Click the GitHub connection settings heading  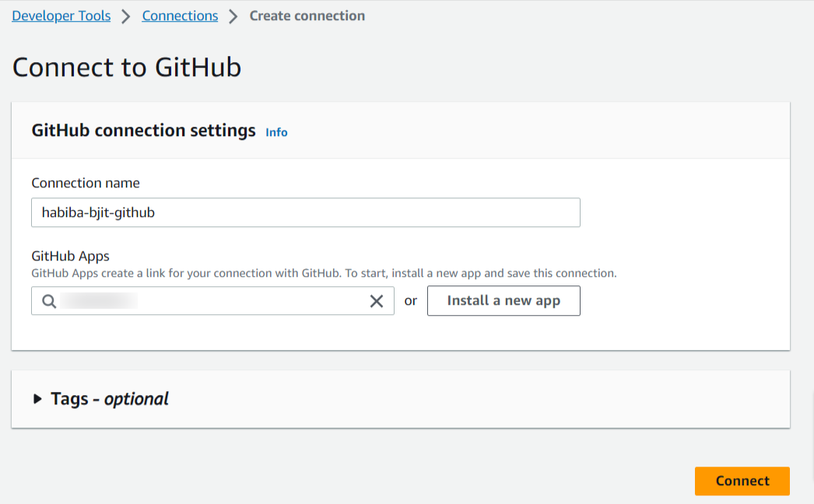[143, 131]
